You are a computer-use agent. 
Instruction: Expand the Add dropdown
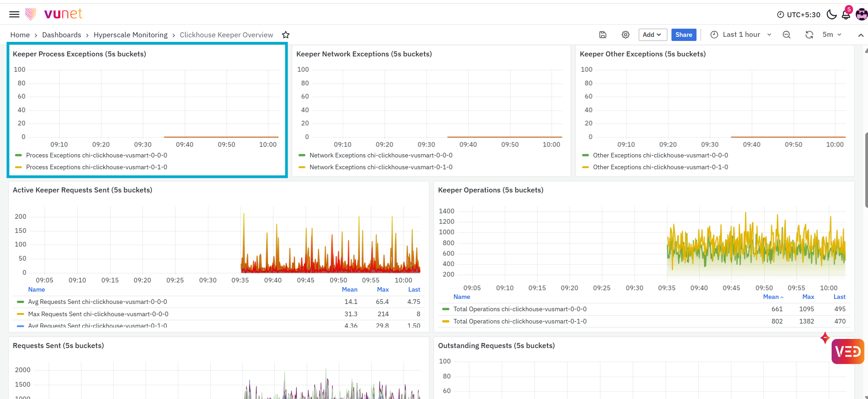pyautogui.click(x=652, y=35)
